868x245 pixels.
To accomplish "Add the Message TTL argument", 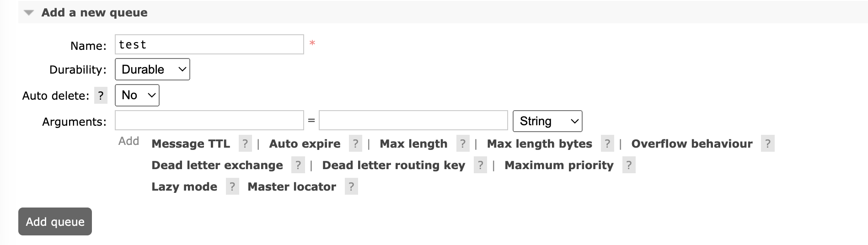I will click(191, 144).
